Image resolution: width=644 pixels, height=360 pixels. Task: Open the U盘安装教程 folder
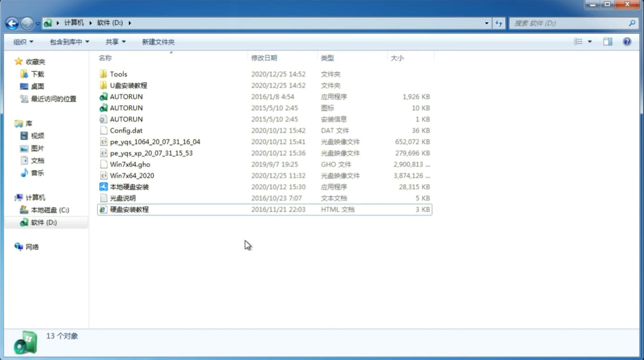[129, 85]
